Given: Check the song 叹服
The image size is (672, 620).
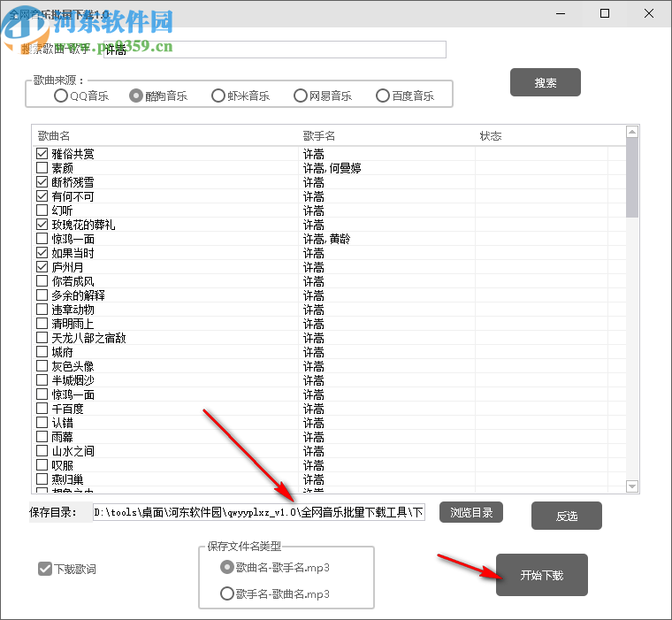Looking at the screenshot, I should point(42,465).
